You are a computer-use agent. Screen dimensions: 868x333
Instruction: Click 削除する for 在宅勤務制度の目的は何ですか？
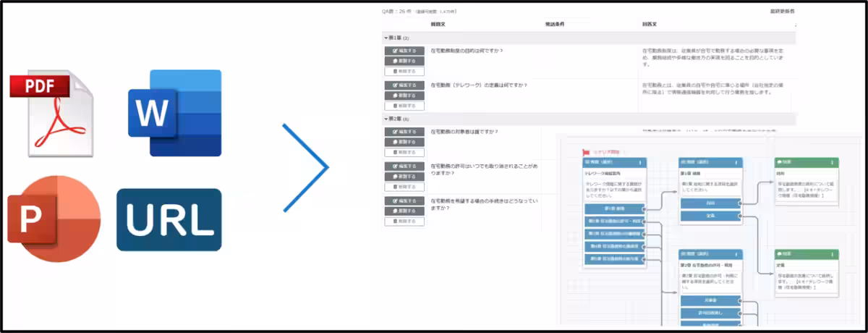404,72
